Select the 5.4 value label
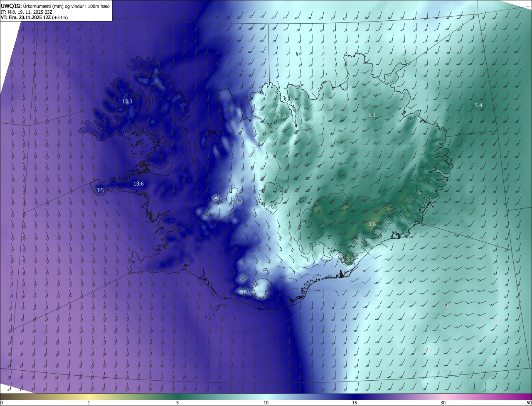This screenshot has height=406, width=532. click(x=478, y=105)
